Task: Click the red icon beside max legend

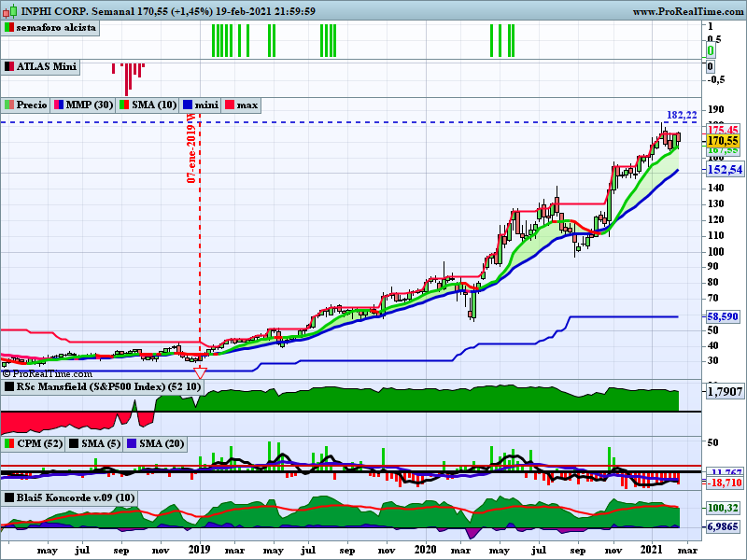Action: point(230,105)
